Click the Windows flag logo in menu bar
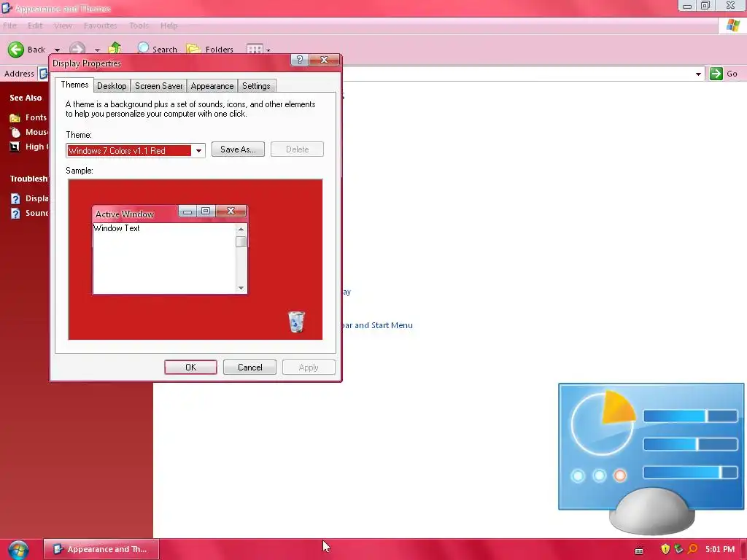Viewport: 747px width, 560px height. tap(732, 26)
